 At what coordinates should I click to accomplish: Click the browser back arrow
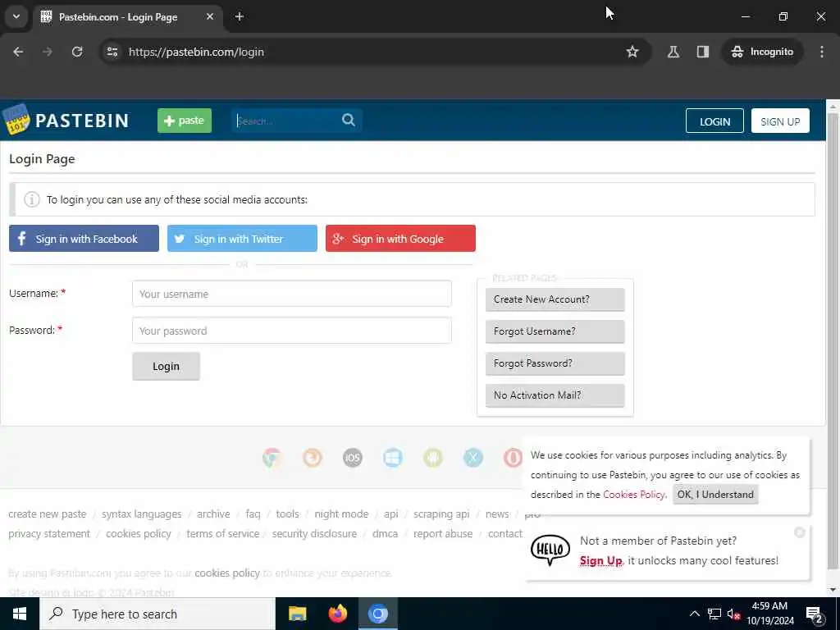[x=18, y=52]
